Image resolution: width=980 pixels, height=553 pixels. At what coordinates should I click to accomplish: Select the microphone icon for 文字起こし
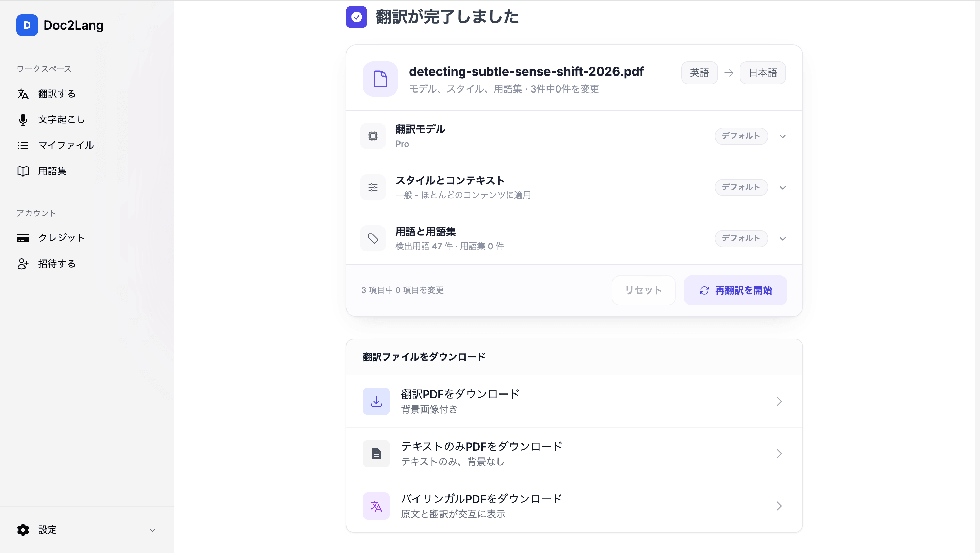click(x=23, y=120)
